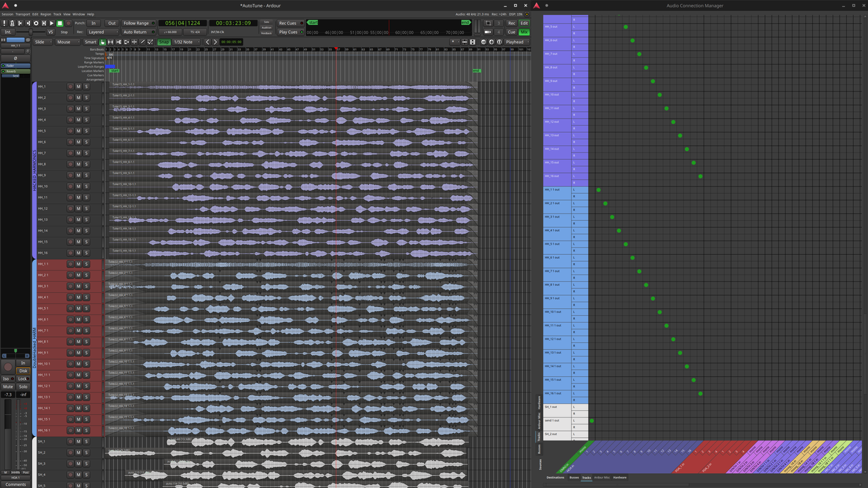Select the Draw tool pencil icon
Screen dimensions: 868x488
[x=142, y=41]
